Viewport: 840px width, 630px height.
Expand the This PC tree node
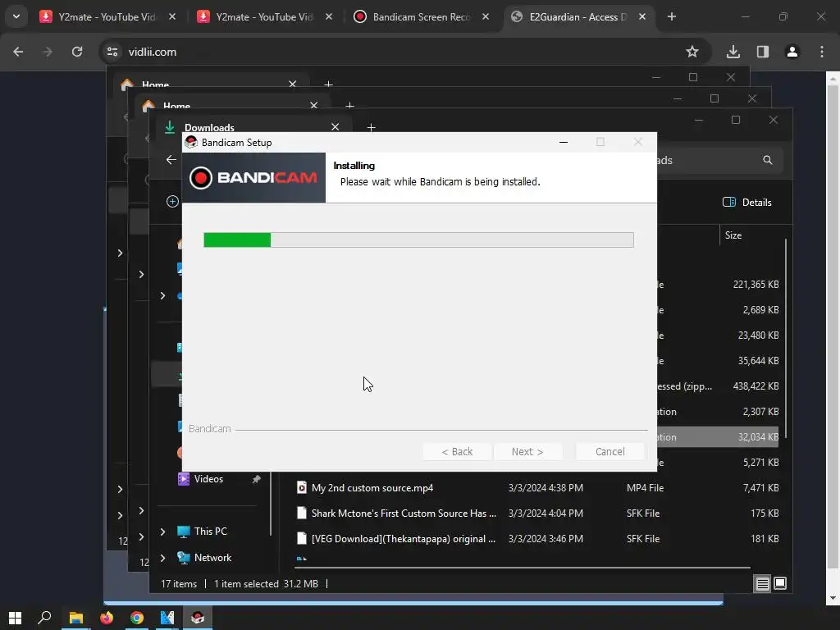click(163, 532)
